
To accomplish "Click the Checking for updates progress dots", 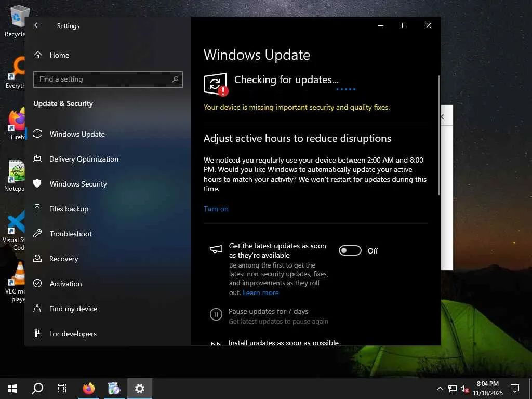I will tap(345, 89).
